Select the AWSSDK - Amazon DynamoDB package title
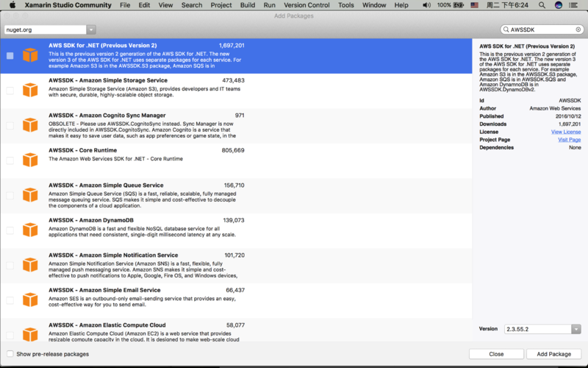588x368 pixels. point(91,220)
